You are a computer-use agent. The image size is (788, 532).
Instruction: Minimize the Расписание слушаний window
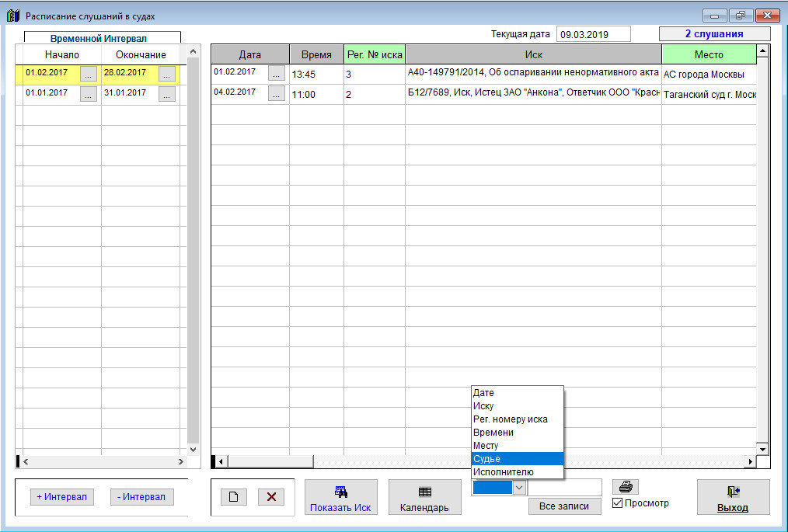pyautogui.click(x=715, y=16)
